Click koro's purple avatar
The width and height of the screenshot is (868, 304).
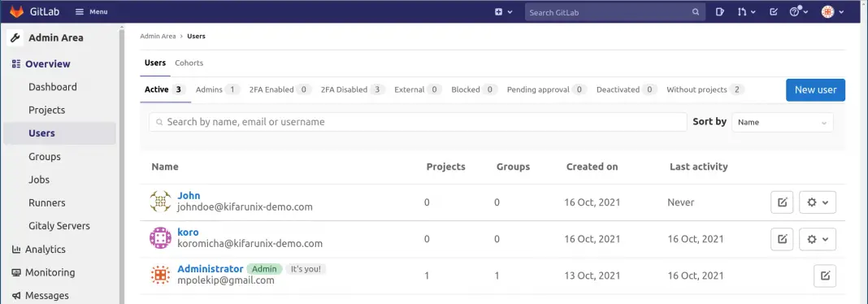point(160,238)
